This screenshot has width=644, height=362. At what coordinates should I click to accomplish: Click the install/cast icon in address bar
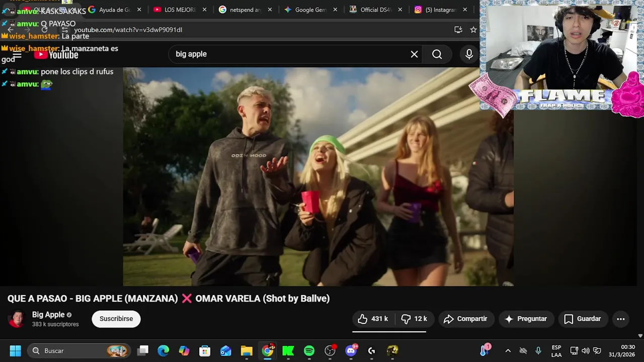point(458,30)
